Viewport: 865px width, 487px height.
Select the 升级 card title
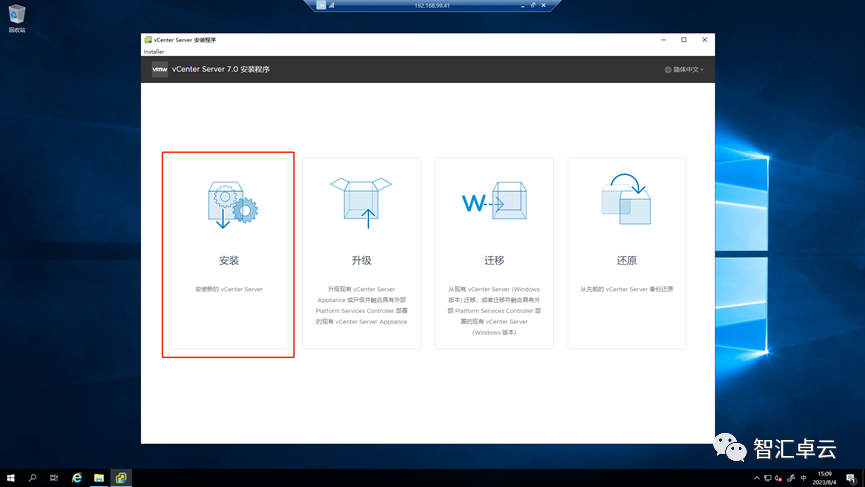coord(361,260)
